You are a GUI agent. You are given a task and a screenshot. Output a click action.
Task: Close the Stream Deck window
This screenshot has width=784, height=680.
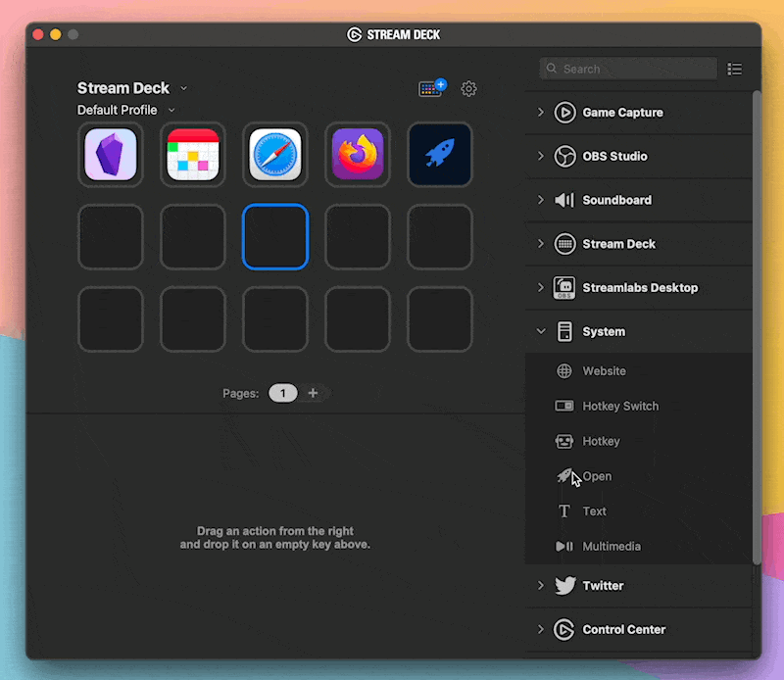[38, 34]
